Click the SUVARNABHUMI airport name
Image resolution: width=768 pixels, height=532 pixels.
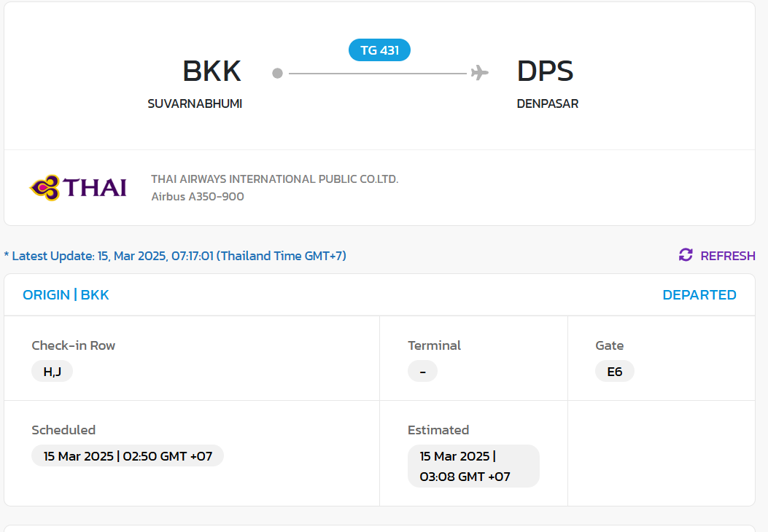tap(195, 103)
